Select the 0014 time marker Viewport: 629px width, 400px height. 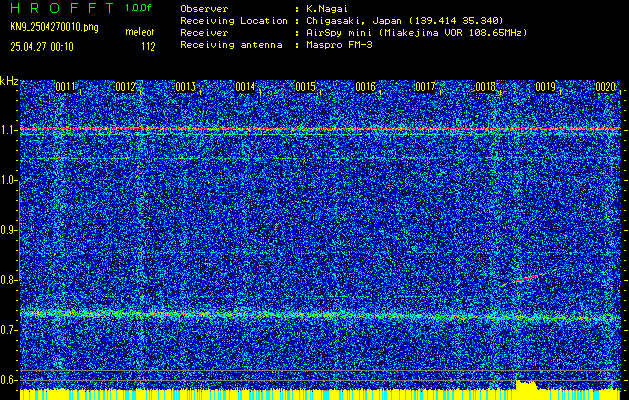[245, 87]
